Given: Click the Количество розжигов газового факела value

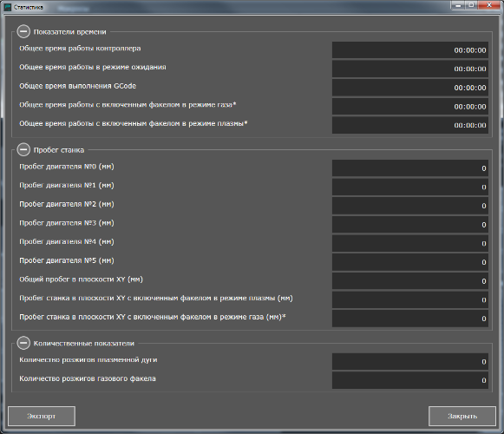Looking at the screenshot, I should tap(410, 380).
